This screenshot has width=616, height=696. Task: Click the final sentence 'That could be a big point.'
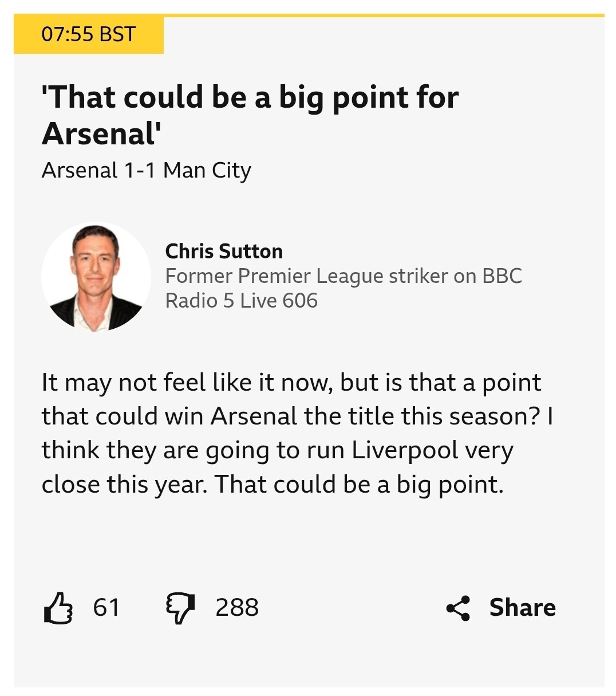pyautogui.click(x=359, y=485)
